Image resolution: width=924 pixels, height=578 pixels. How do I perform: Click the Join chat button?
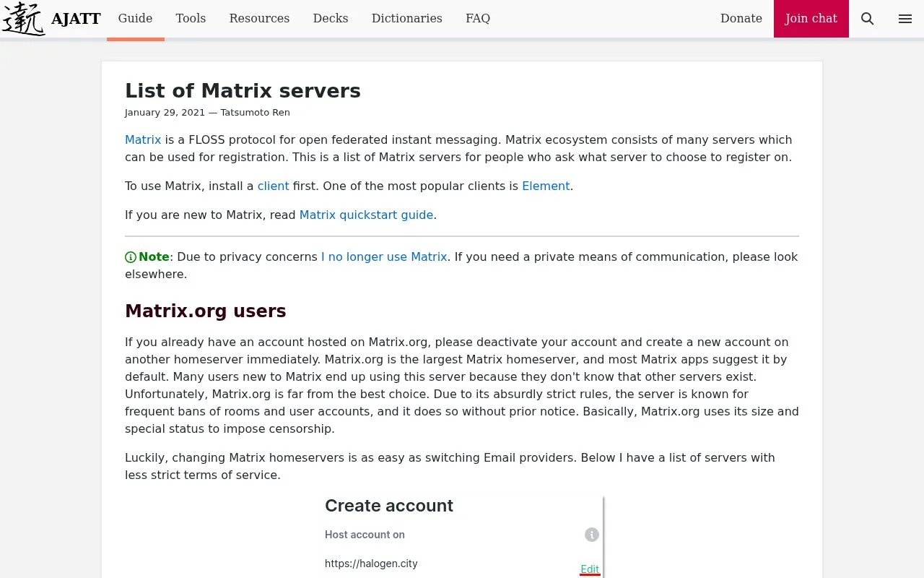pyautogui.click(x=811, y=19)
